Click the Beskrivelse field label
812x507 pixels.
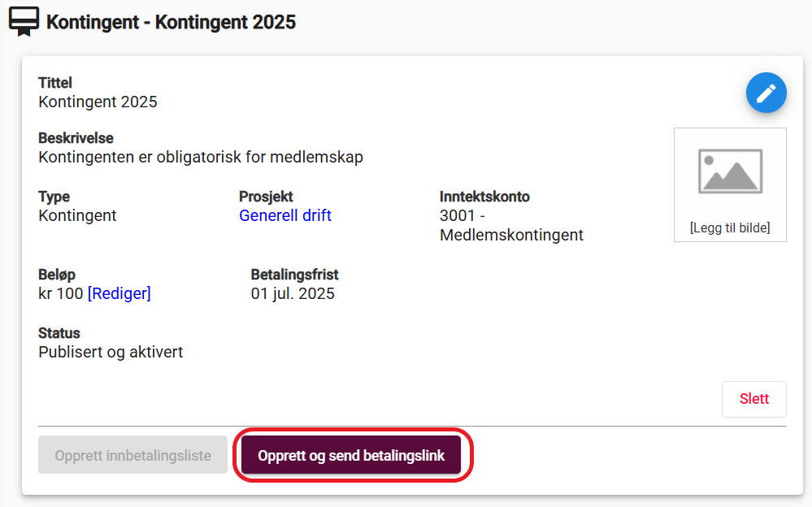(x=76, y=138)
